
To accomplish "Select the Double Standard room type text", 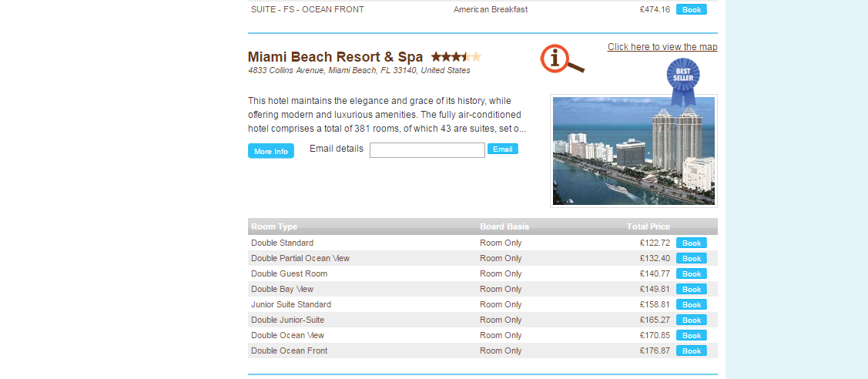I will (282, 243).
